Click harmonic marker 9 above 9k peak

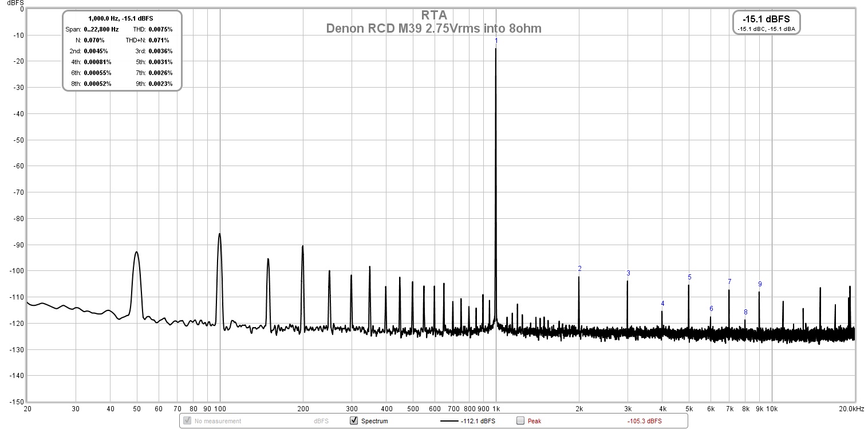[760, 284]
